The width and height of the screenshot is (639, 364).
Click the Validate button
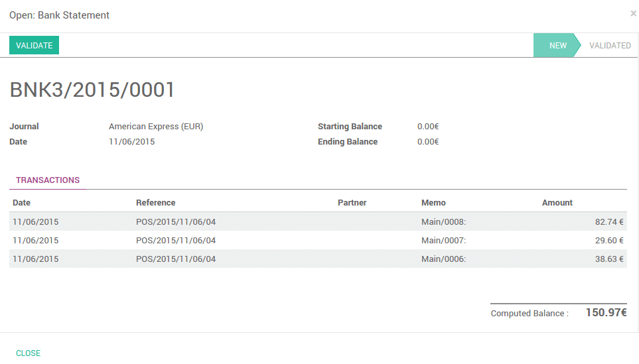(x=34, y=45)
